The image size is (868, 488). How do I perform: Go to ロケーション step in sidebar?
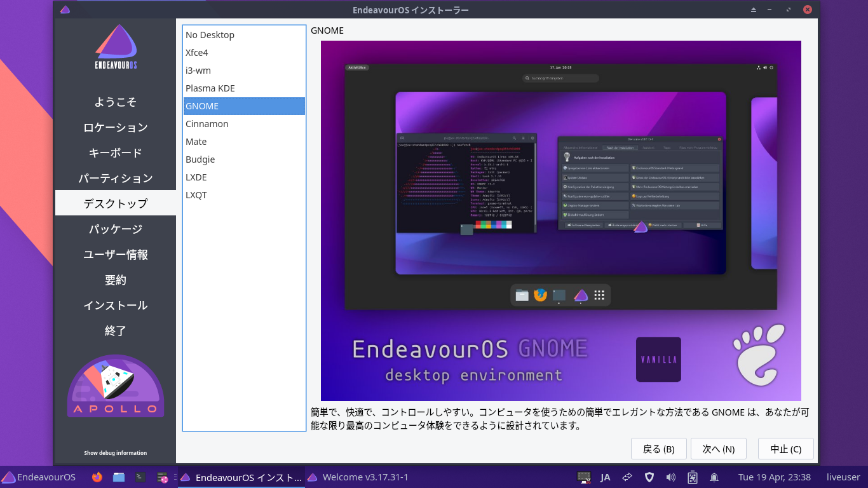click(116, 127)
